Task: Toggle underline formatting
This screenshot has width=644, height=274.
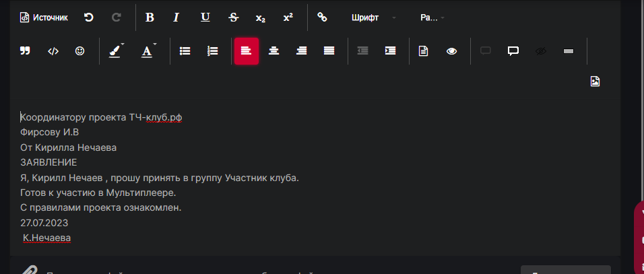Action: (205, 18)
